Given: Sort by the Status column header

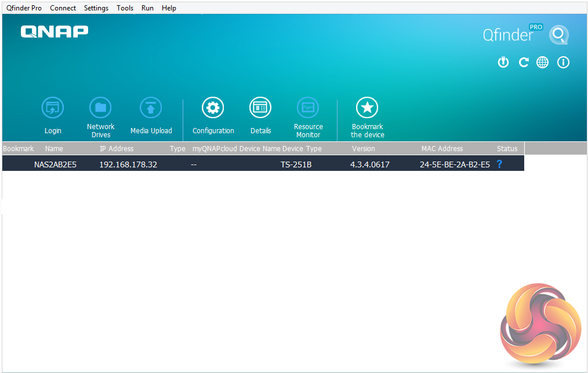Looking at the screenshot, I should (507, 149).
